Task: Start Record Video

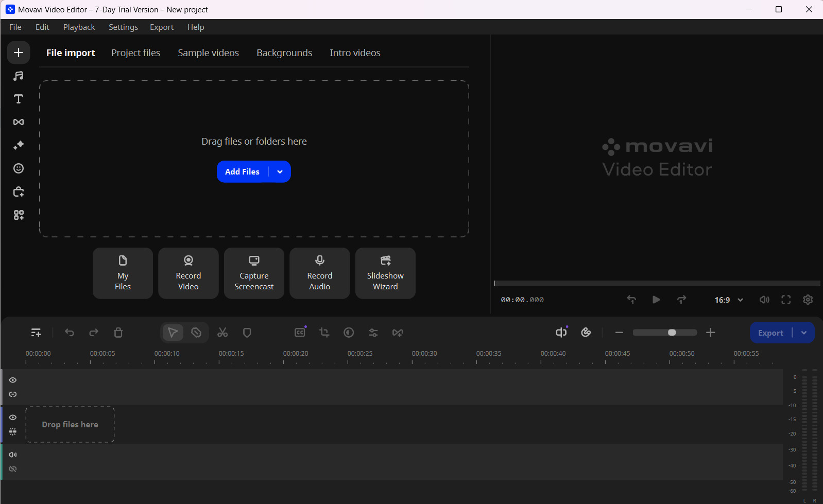Action: click(188, 273)
